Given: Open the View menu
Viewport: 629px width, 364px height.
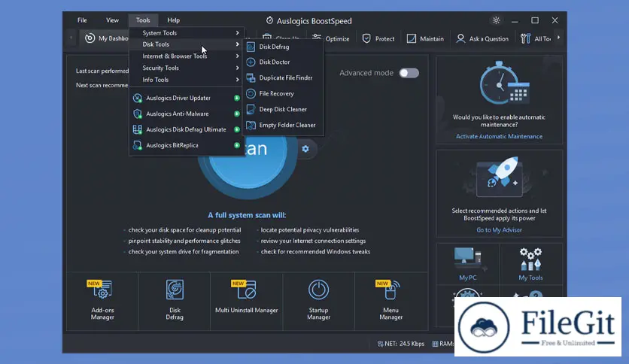Looking at the screenshot, I should click(x=112, y=20).
